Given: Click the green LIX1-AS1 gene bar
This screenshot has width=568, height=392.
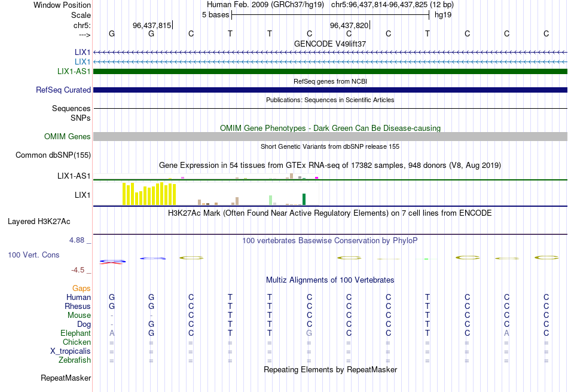Looking at the screenshot, I should point(330,71).
